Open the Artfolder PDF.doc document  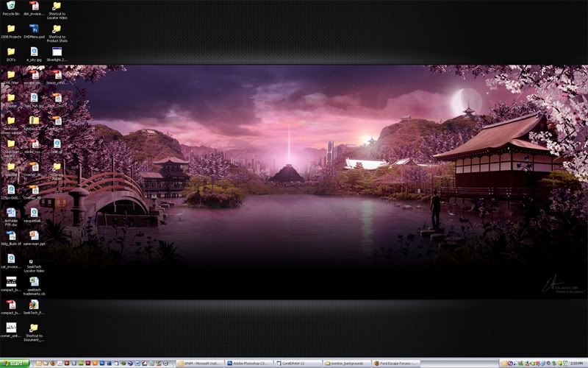(10, 213)
